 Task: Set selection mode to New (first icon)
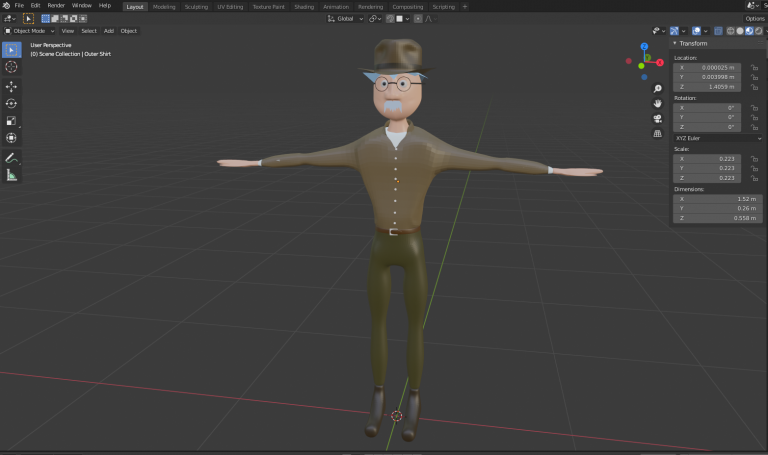pos(46,19)
